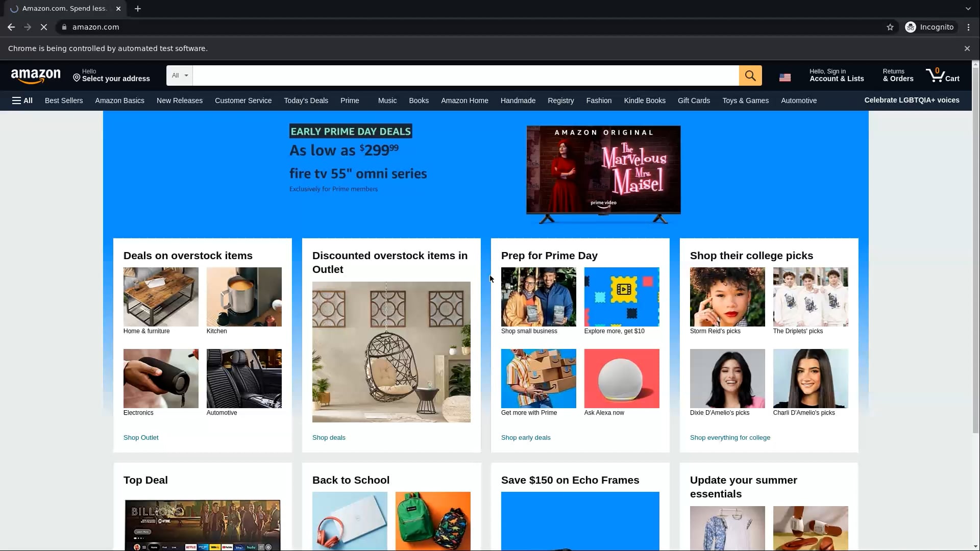Click the hanging egg chair Outlet image

pyautogui.click(x=391, y=352)
